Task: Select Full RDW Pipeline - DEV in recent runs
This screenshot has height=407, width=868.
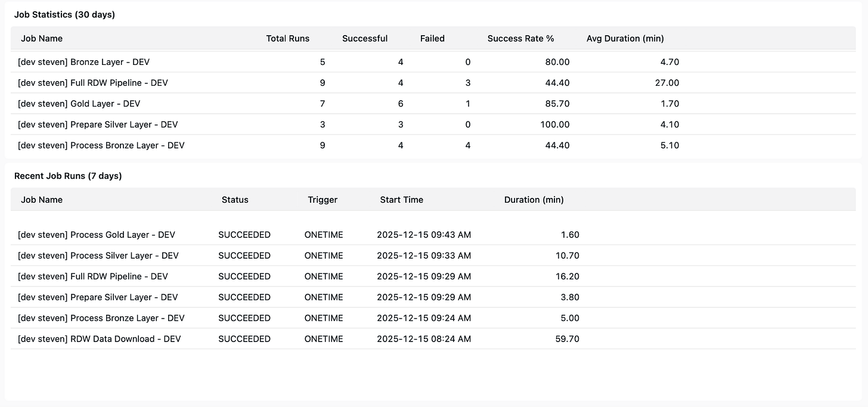Action: [93, 276]
